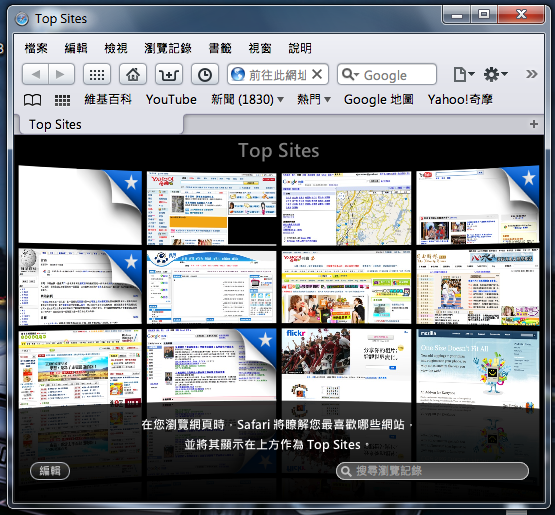The width and height of the screenshot is (555, 515).
Task: Maximize the Top Sites window
Action: click(x=484, y=15)
